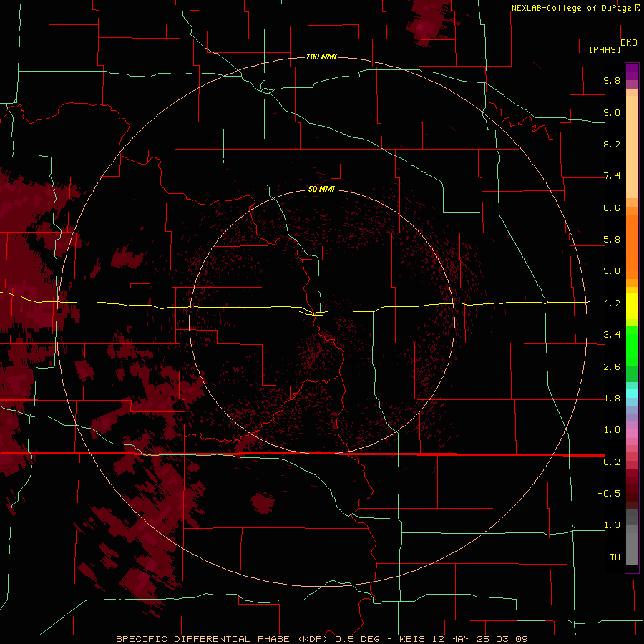Select the -1.3 scale value
The height and width of the screenshot is (644, 644).
(609, 525)
